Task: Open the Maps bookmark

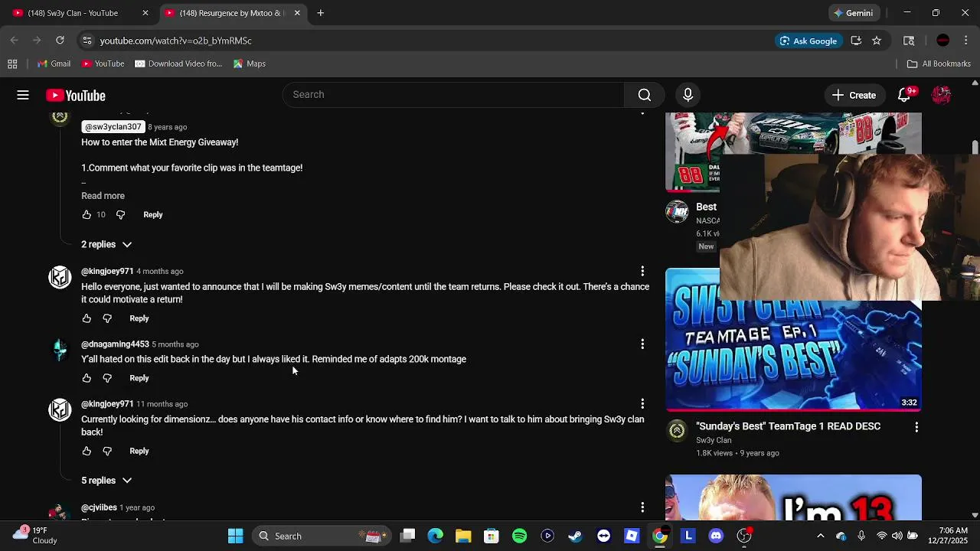Action: pyautogui.click(x=250, y=64)
